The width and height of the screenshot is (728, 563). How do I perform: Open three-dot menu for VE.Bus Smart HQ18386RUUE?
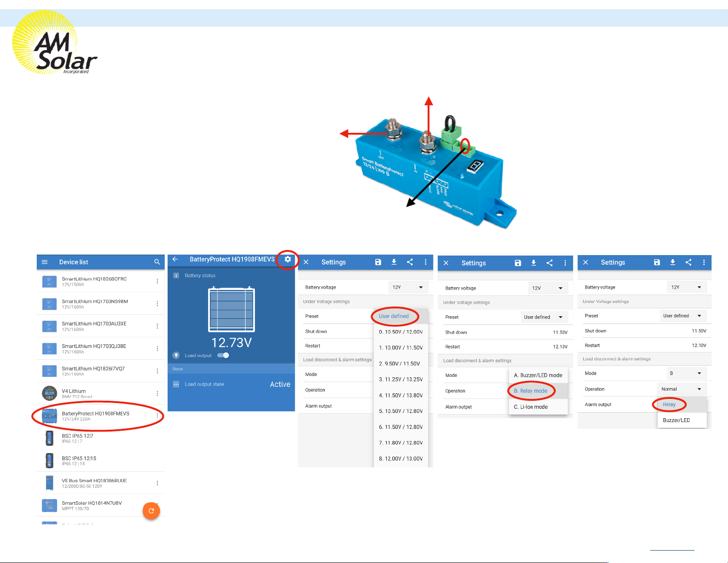(x=157, y=483)
